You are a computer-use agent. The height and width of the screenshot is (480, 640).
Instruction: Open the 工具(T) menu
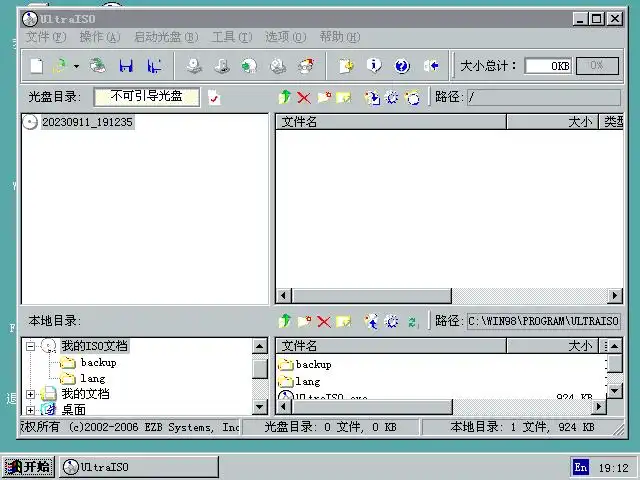(x=232, y=37)
